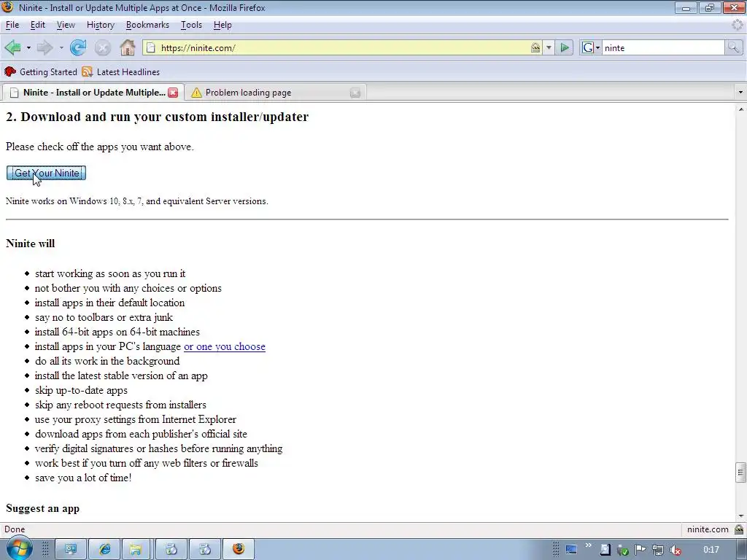The image size is (747, 560).
Task: Click the first taskbar monitor icon
Action: 71,550
